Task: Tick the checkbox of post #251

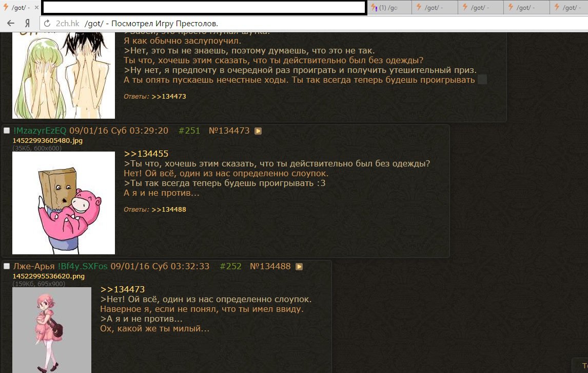Action: (7, 130)
